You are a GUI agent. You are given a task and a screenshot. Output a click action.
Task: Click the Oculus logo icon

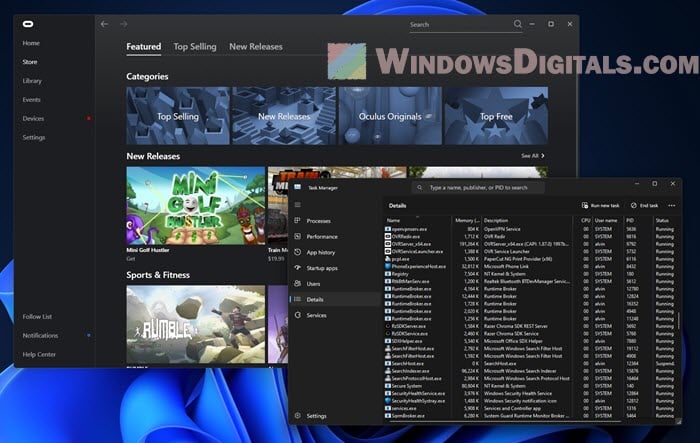click(x=28, y=24)
